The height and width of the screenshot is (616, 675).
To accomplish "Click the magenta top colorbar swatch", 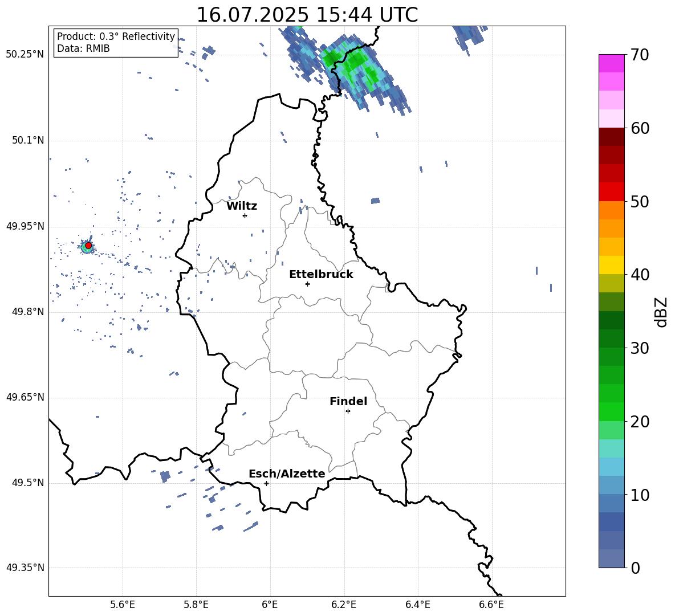I will point(612,64).
